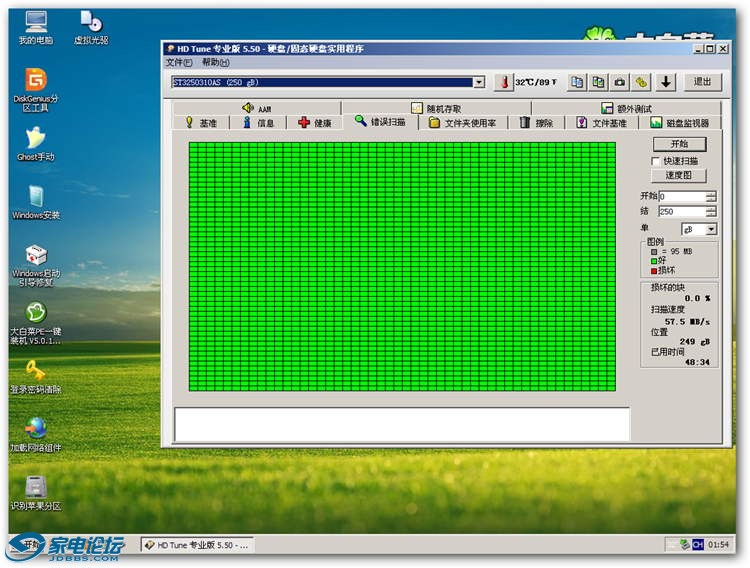Switch to the 健康 (Health) tab

click(x=314, y=123)
